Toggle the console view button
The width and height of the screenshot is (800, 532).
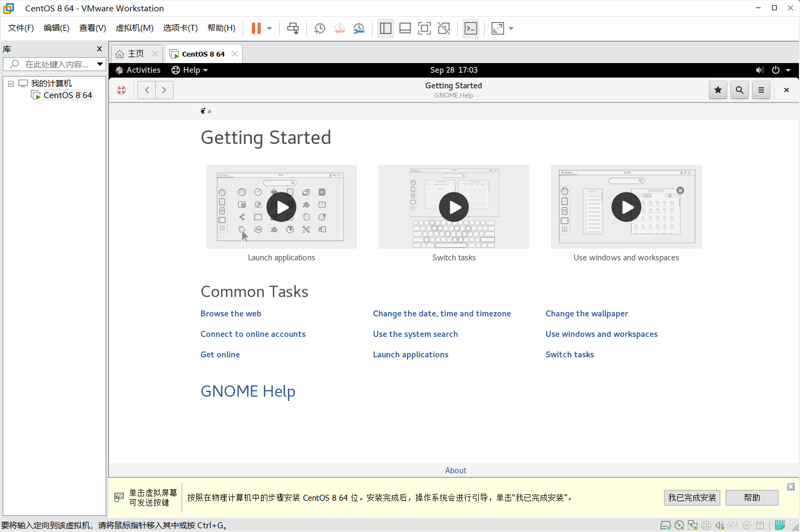[x=471, y=29]
